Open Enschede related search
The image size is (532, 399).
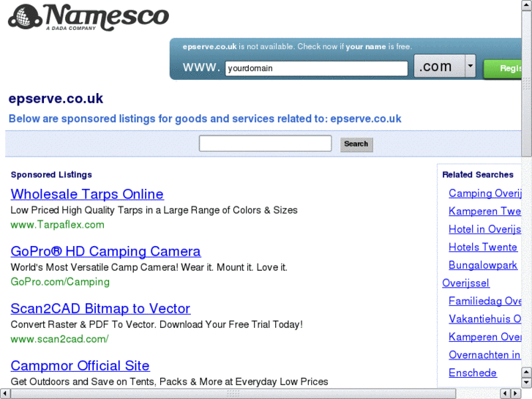[473, 373]
